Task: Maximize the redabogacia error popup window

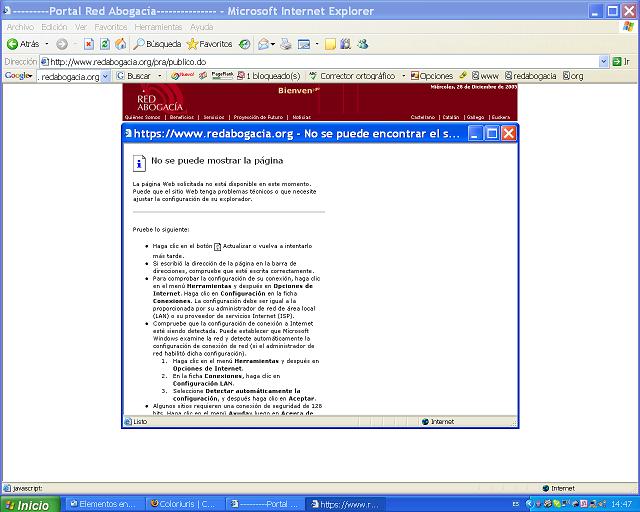Action: coord(492,133)
